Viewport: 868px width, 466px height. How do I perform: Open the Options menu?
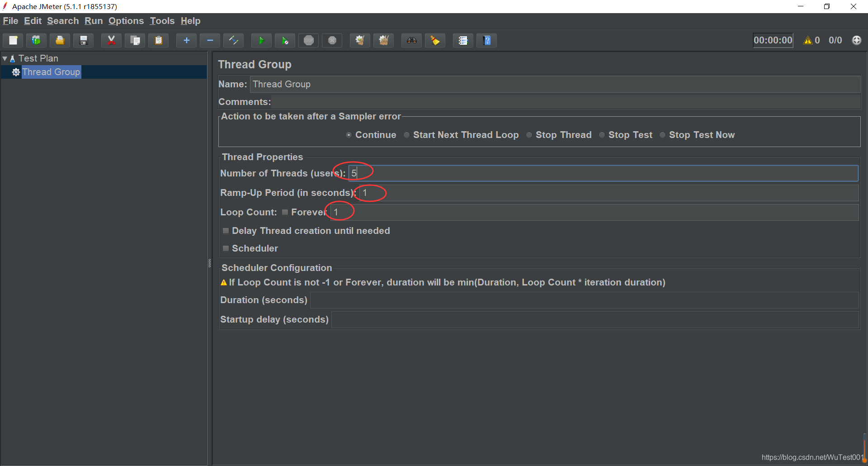point(126,21)
